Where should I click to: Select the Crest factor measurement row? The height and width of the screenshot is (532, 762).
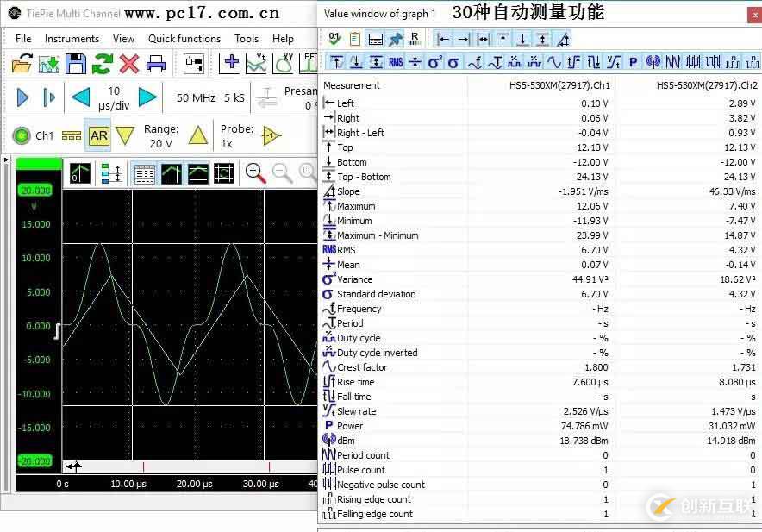[540, 367]
